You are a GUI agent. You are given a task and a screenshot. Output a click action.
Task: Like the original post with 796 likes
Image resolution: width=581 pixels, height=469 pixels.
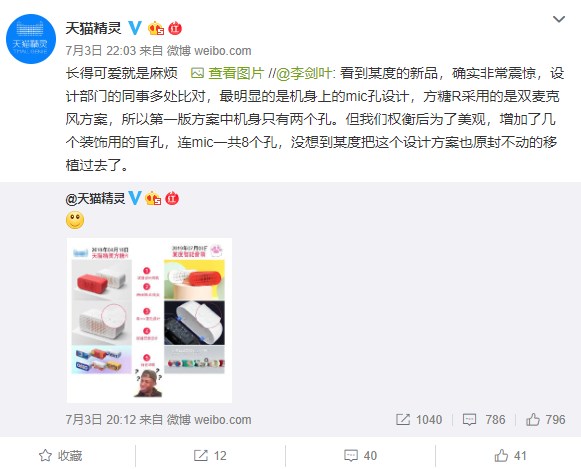coord(545,419)
